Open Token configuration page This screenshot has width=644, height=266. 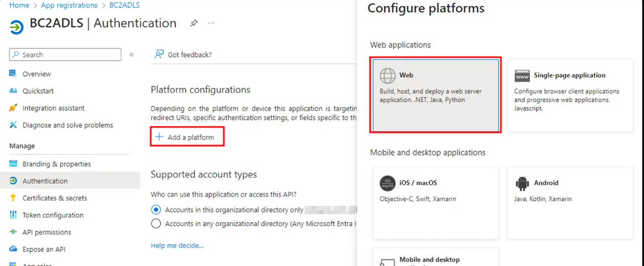53,215
